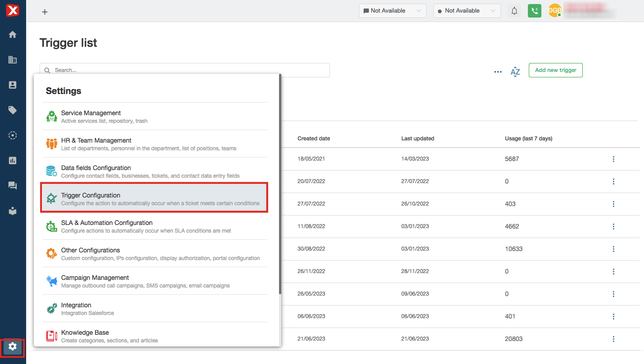Open the notifications bell icon
Viewport: 644px width, 364px height.
click(514, 11)
